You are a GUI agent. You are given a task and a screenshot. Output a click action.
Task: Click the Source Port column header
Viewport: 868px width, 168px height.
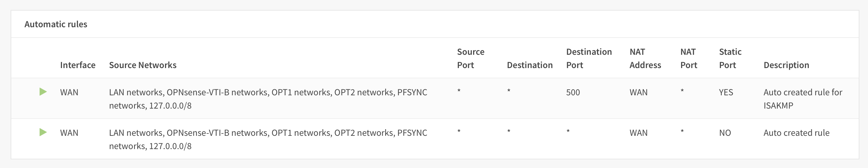pyautogui.click(x=470, y=58)
